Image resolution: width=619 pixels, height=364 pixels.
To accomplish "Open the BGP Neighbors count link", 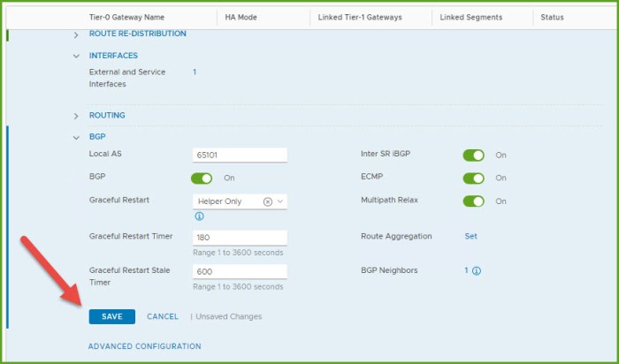I will point(467,271).
